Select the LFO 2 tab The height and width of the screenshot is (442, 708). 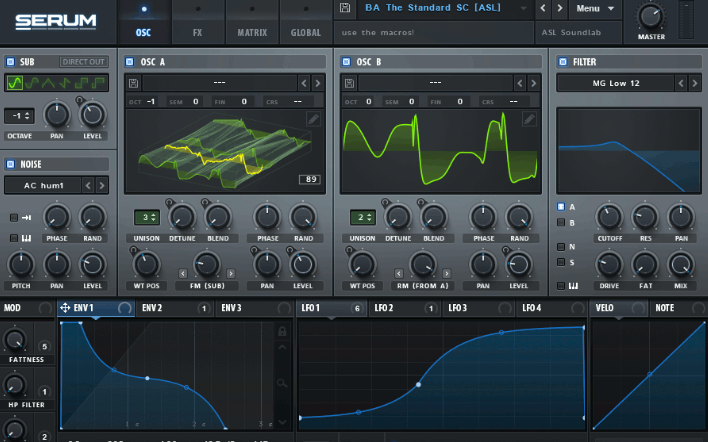pos(405,308)
